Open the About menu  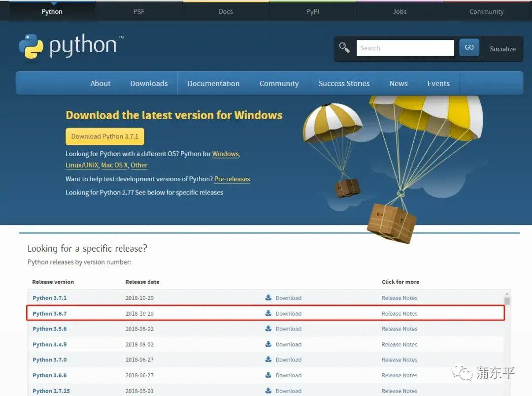point(100,83)
